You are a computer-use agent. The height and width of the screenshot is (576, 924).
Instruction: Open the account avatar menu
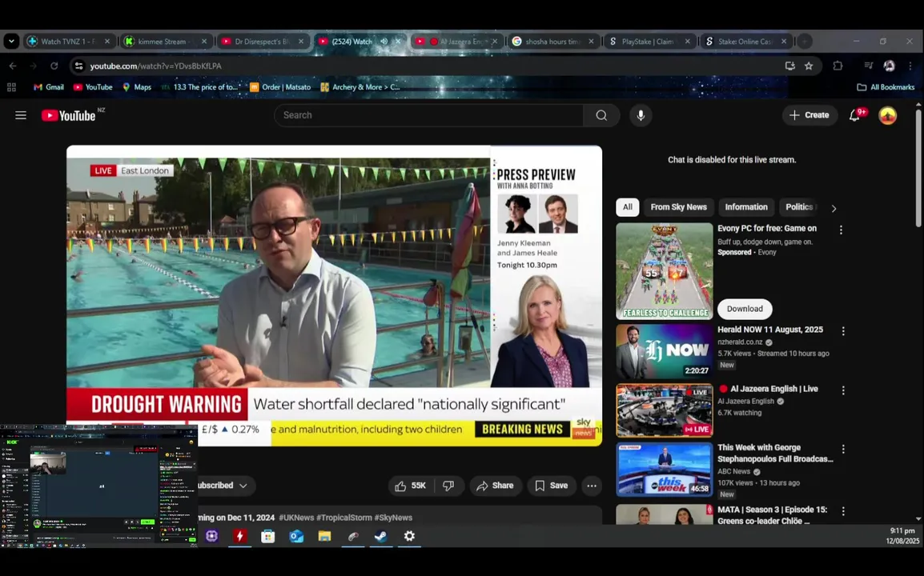click(887, 115)
